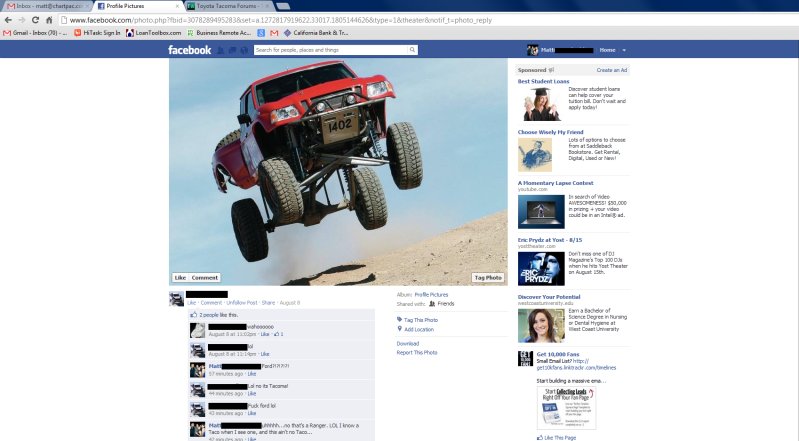The image size is (799, 441).
Task: Click the search magnifier button
Action: point(412,49)
